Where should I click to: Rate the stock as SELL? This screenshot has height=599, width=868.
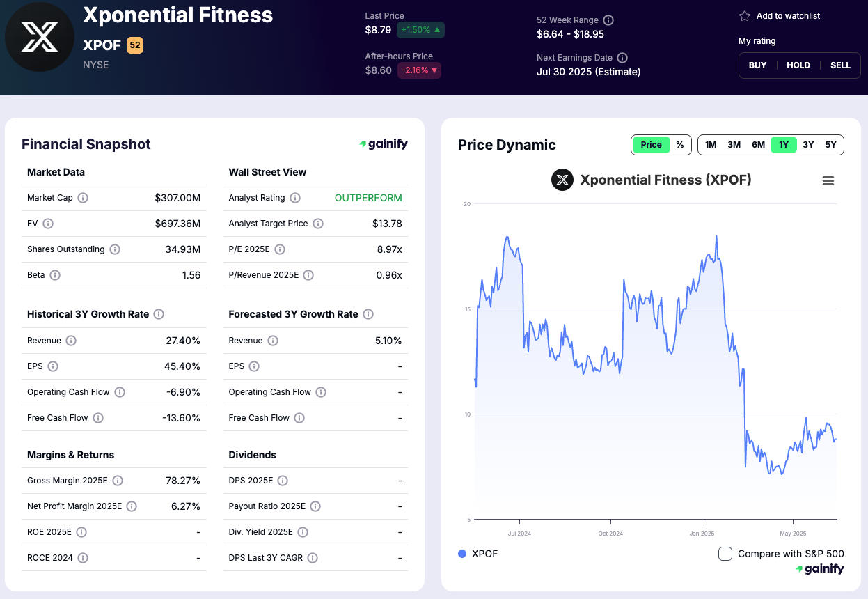pos(840,65)
